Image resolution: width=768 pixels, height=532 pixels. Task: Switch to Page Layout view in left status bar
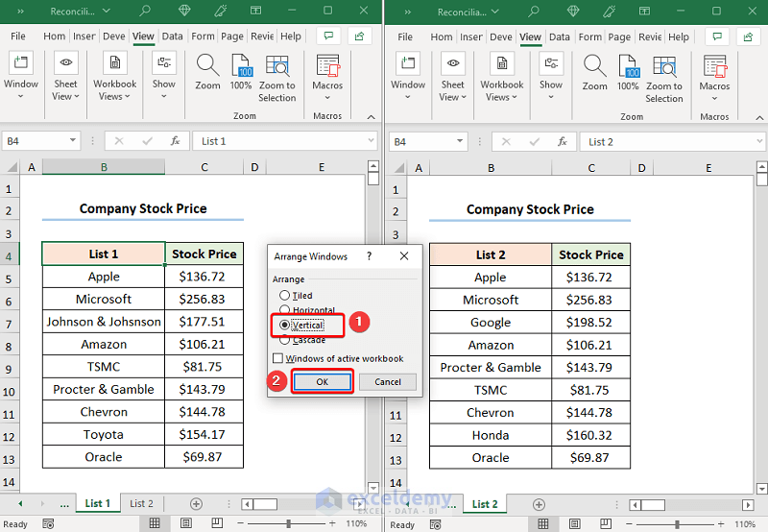185,523
